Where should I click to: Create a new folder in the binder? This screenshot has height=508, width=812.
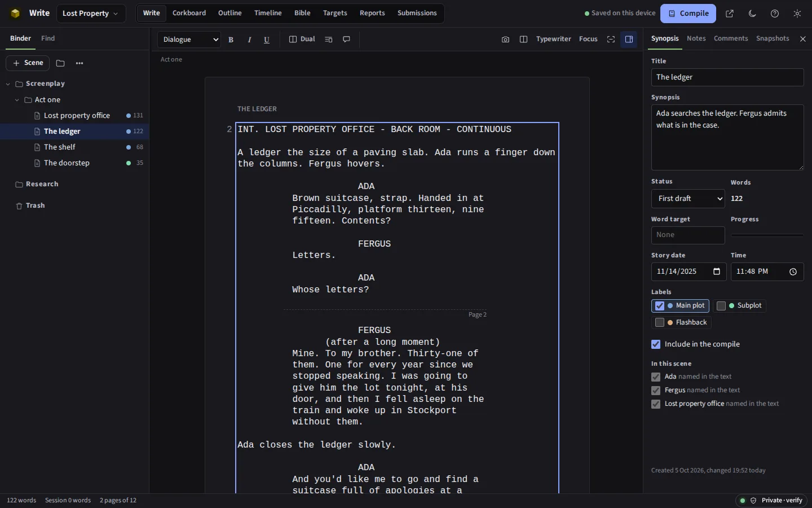coord(60,63)
